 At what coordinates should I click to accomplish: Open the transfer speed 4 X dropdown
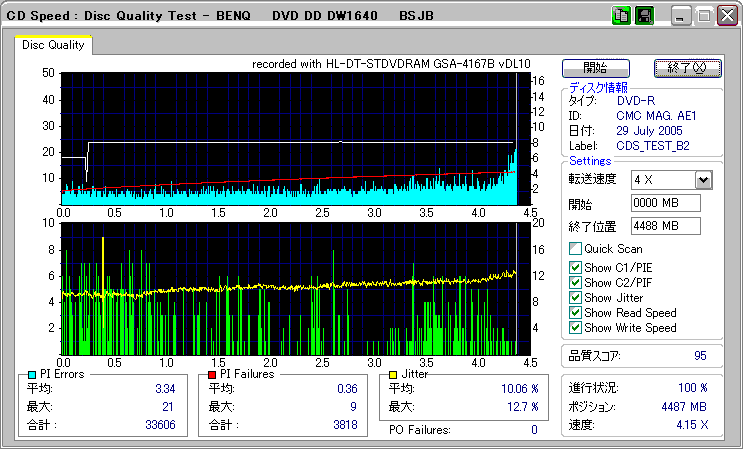pos(702,179)
